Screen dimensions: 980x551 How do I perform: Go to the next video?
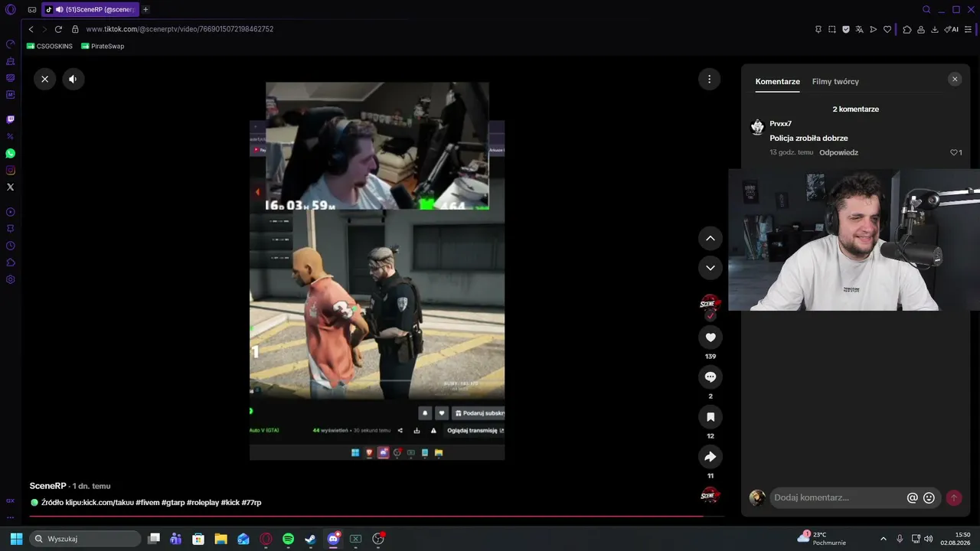(x=710, y=267)
